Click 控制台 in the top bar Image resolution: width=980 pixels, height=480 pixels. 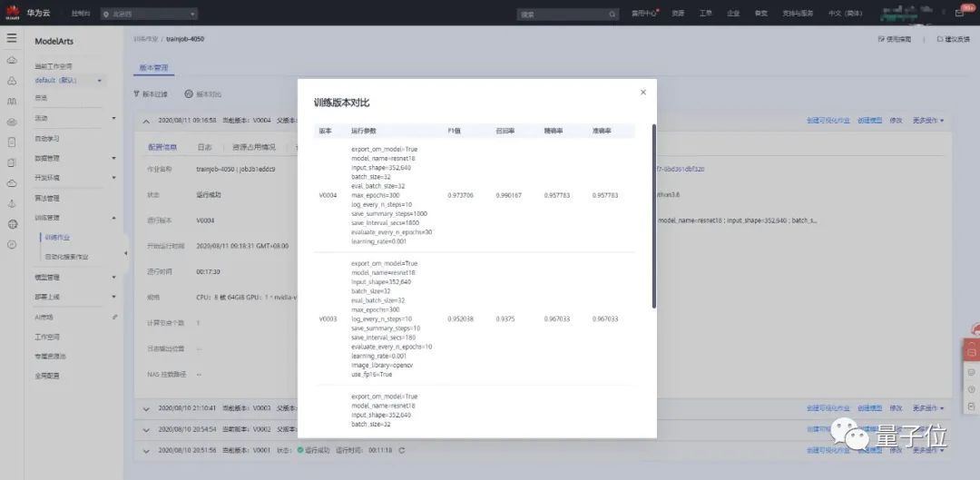(80, 13)
